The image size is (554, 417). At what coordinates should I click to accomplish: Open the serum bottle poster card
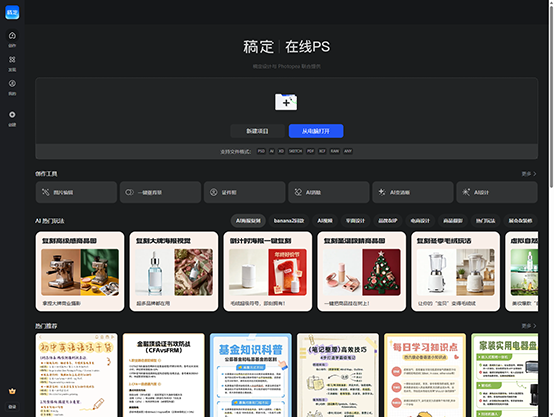(x=174, y=271)
